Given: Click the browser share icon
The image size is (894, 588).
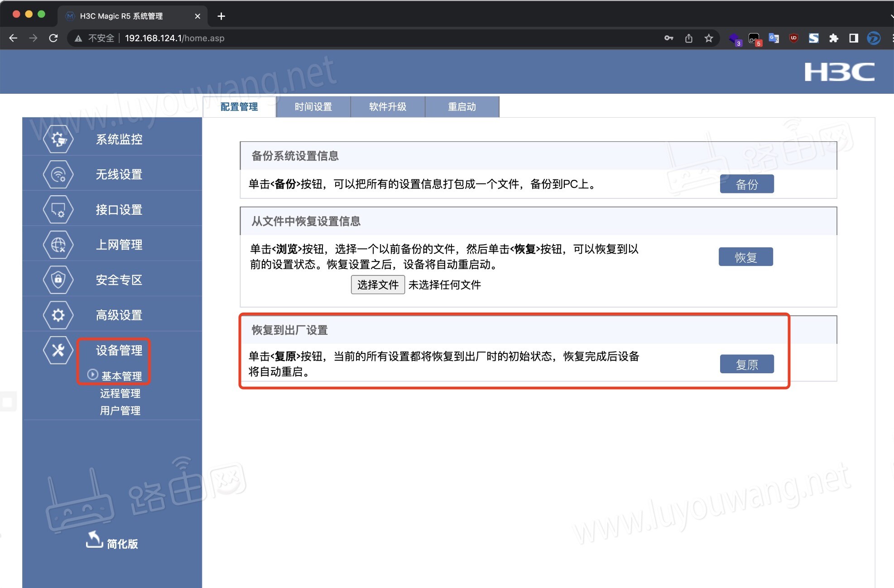Looking at the screenshot, I should (x=689, y=38).
